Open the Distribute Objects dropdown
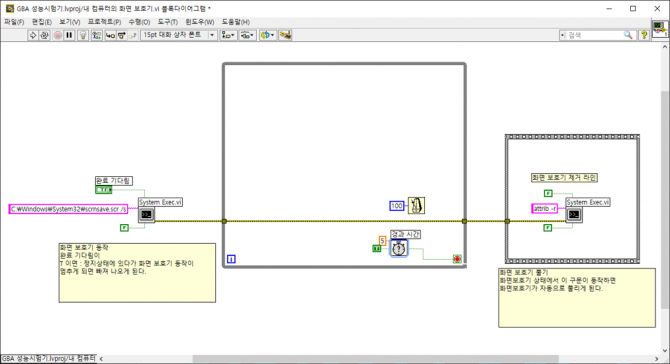This screenshot has width=670, height=364. coord(247,35)
